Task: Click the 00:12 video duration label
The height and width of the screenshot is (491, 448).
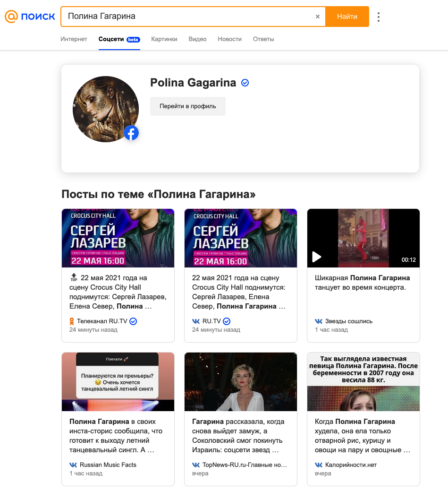Action: tap(408, 260)
